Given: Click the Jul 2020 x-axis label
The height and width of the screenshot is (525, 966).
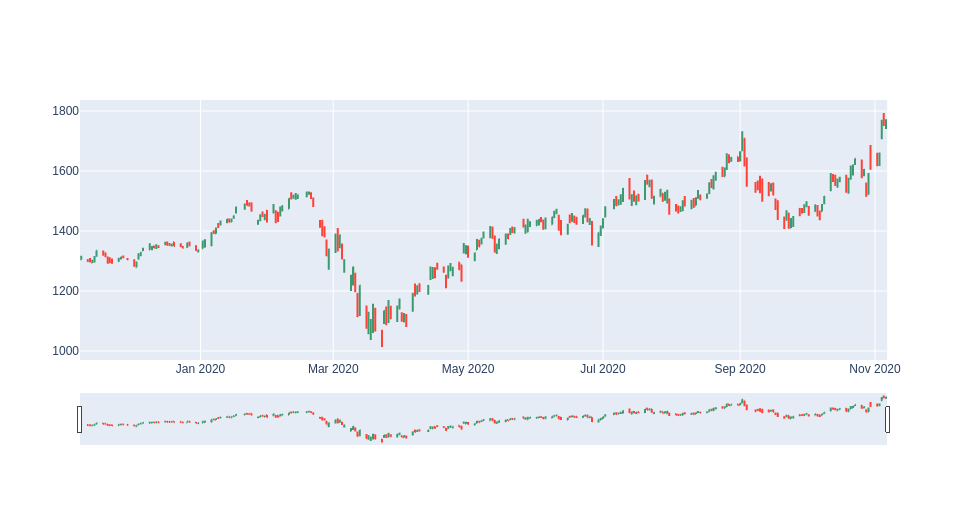Looking at the screenshot, I should pos(603,369).
